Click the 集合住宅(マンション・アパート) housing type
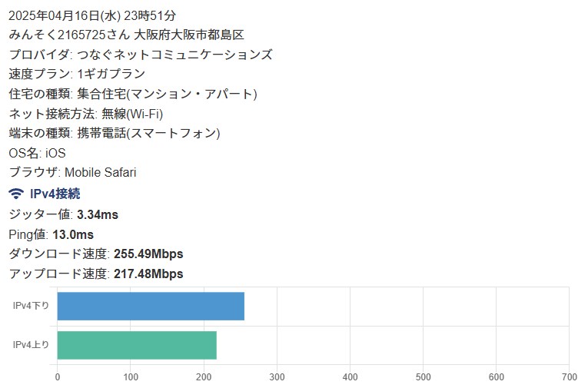The height and width of the screenshot is (388, 588). tap(167, 95)
